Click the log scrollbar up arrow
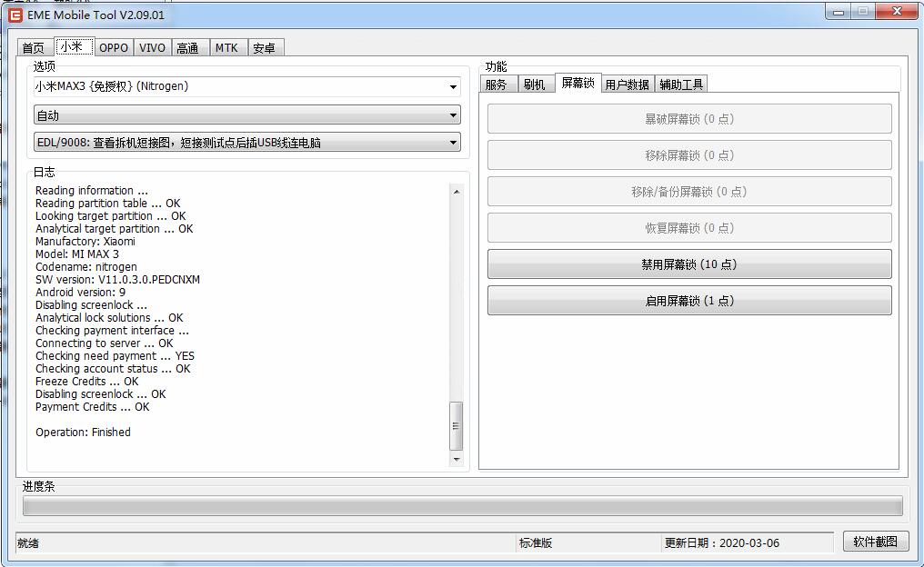 coord(457,192)
